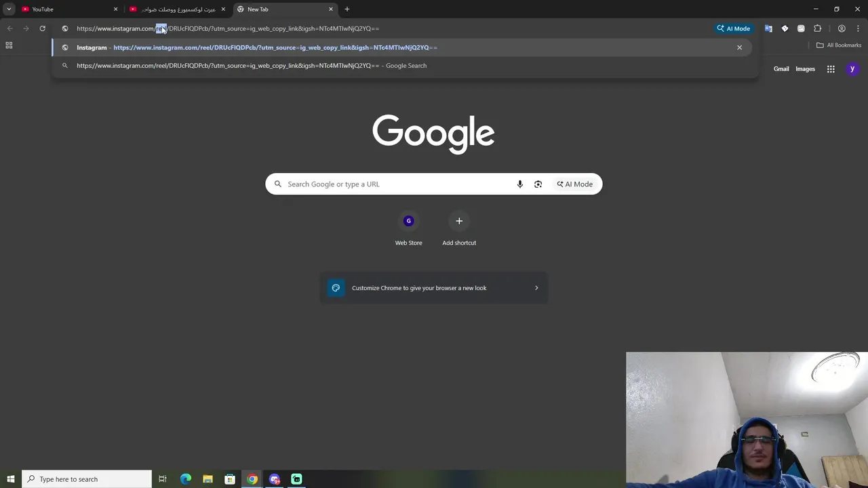
Task: Open Task View from the taskbar
Action: [x=163, y=479]
